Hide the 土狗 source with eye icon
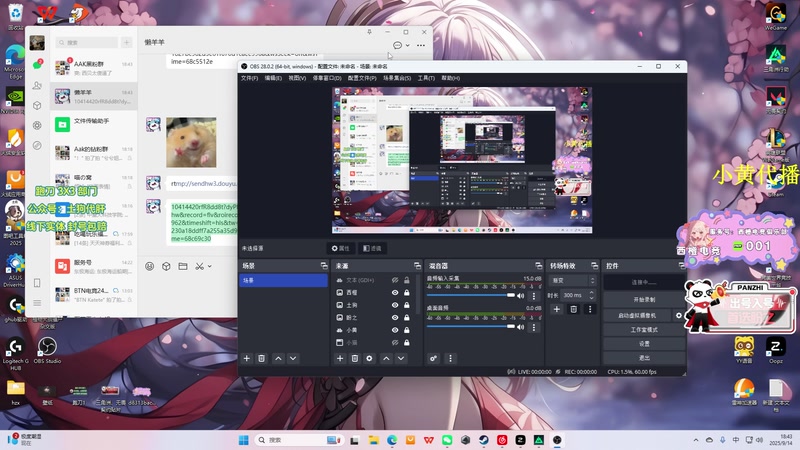 coord(395,305)
